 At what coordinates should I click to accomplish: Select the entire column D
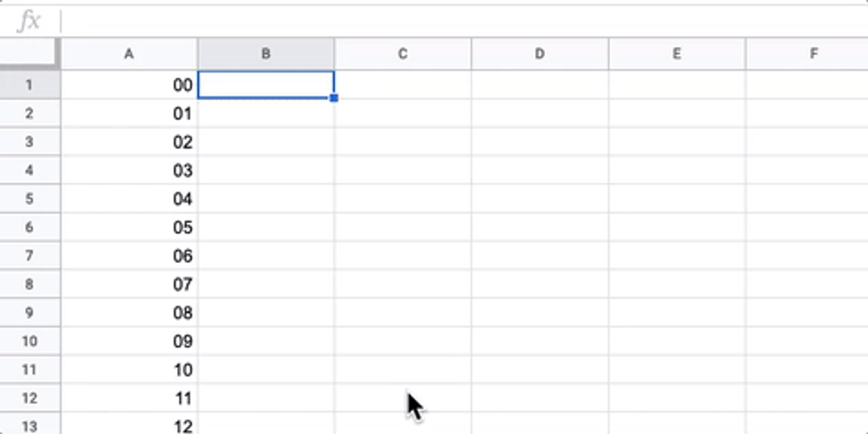point(540,54)
